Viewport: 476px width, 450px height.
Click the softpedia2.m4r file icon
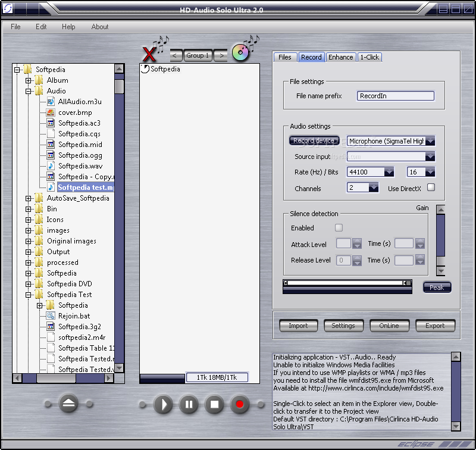(51, 337)
